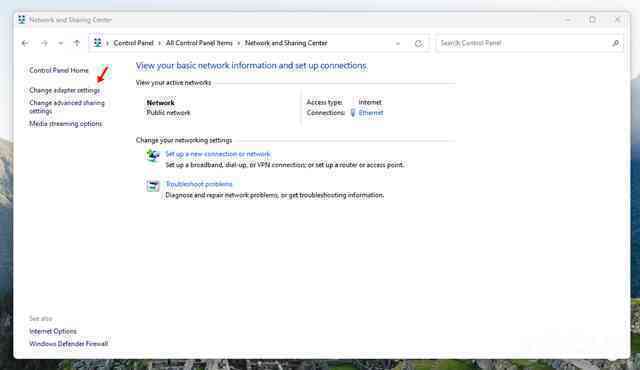This screenshot has width=640, height=370.
Task: Click the Troubleshoot problems icon
Action: tap(153, 186)
